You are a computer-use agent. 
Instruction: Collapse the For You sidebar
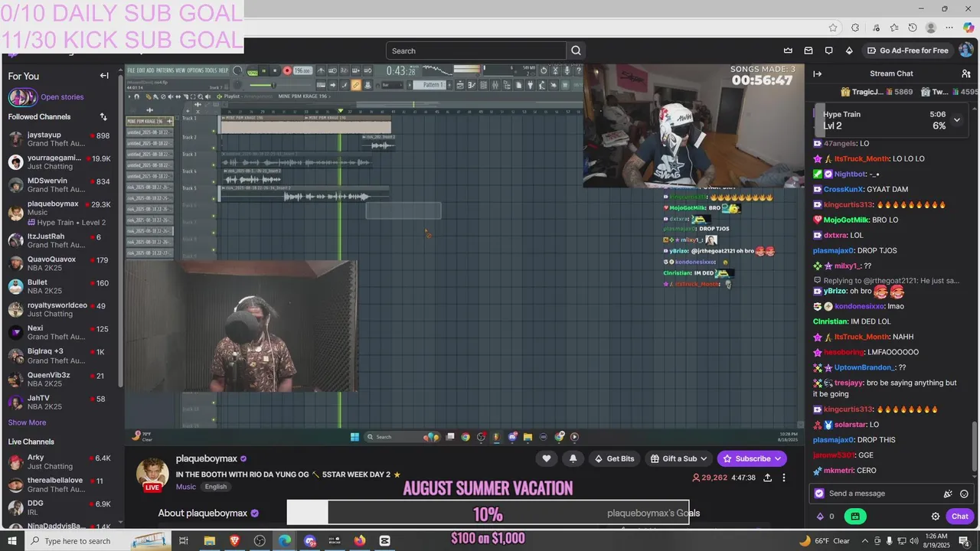pos(104,76)
